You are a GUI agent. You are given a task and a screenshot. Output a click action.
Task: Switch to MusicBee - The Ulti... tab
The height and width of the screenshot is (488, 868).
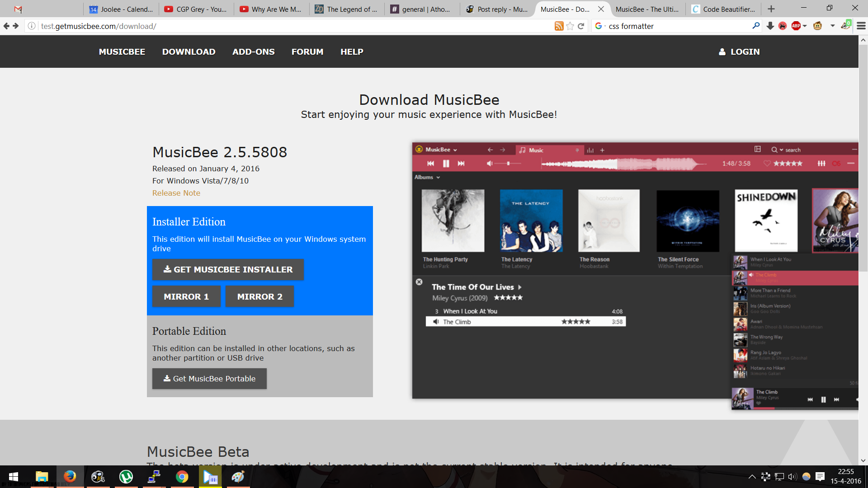click(x=647, y=9)
